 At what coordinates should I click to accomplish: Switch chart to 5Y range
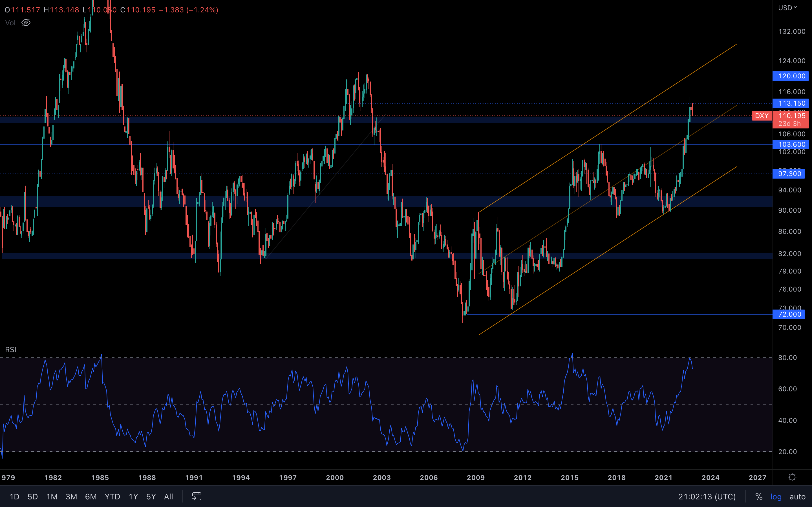coord(151,497)
